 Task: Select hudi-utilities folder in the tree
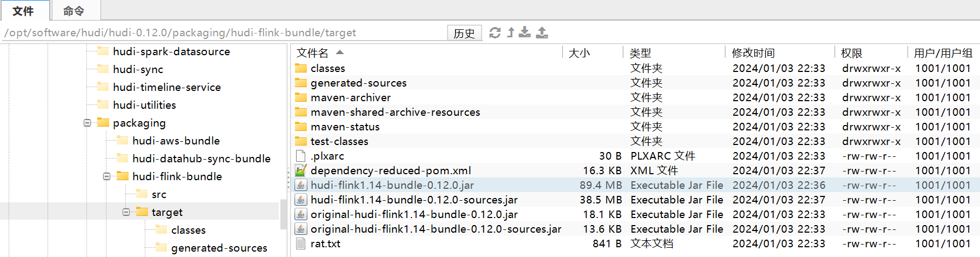pyautogui.click(x=144, y=105)
